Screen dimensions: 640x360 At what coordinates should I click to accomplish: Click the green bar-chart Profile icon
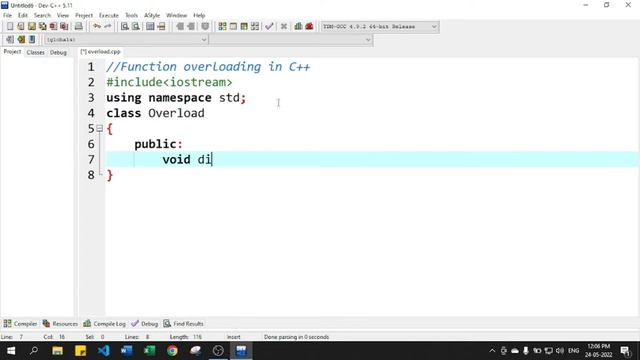(x=298, y=27)
